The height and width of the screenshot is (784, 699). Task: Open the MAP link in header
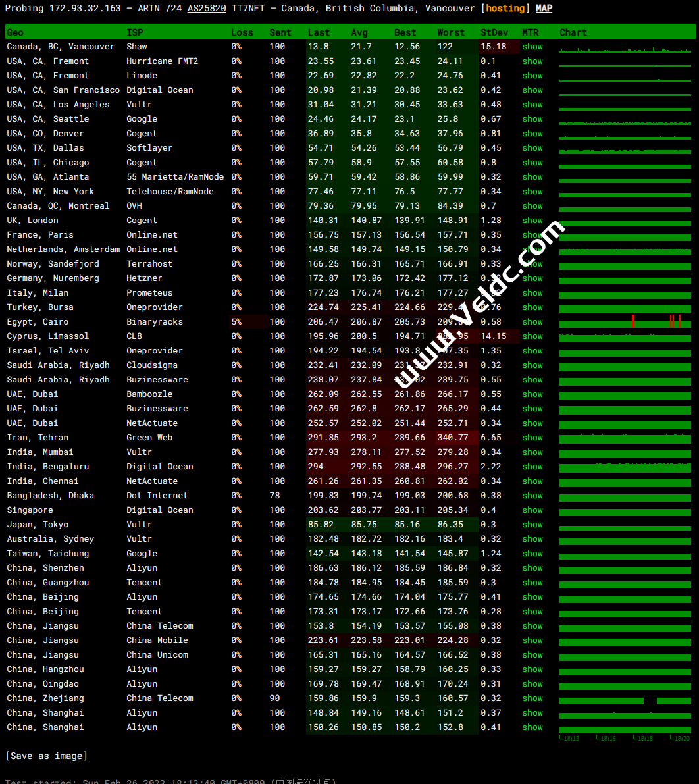click(544, 8)
